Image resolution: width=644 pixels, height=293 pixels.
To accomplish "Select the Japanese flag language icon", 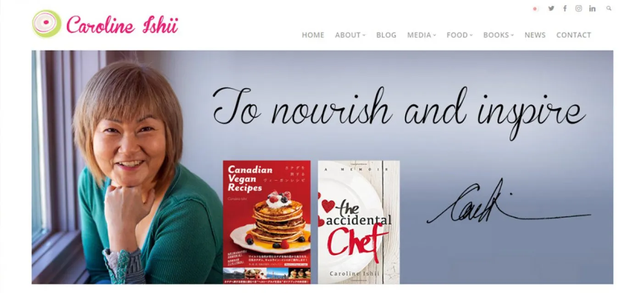I will pos(535,8).
